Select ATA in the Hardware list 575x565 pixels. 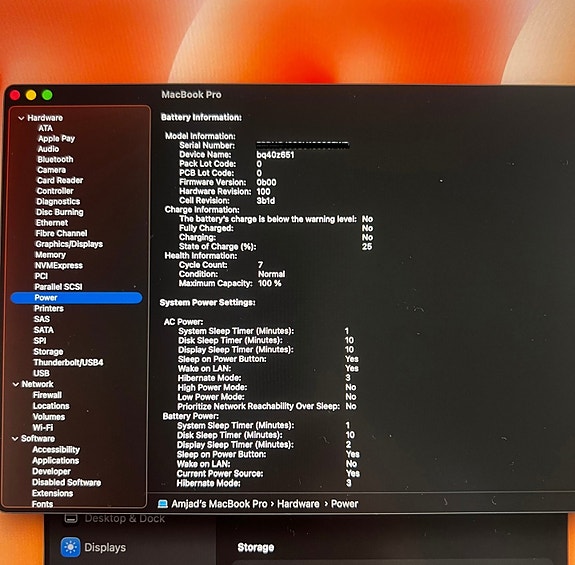point(45,128)
